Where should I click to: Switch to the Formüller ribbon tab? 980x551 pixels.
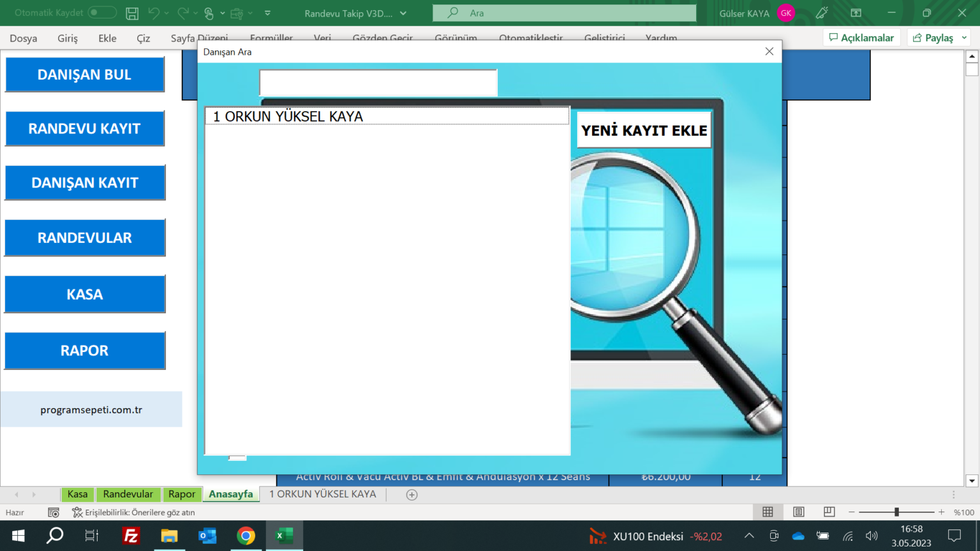pos(271,38)
